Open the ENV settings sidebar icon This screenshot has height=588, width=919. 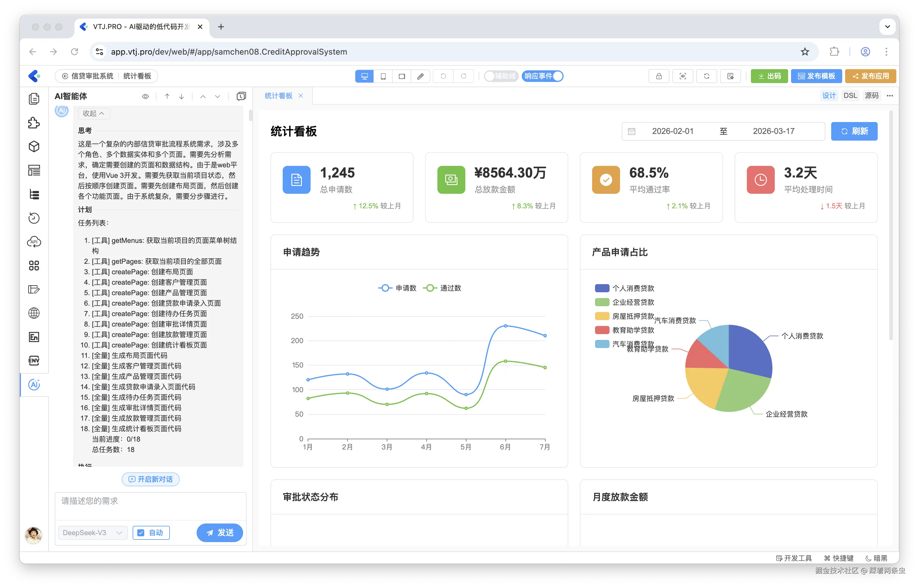click(x=34, y=361)
